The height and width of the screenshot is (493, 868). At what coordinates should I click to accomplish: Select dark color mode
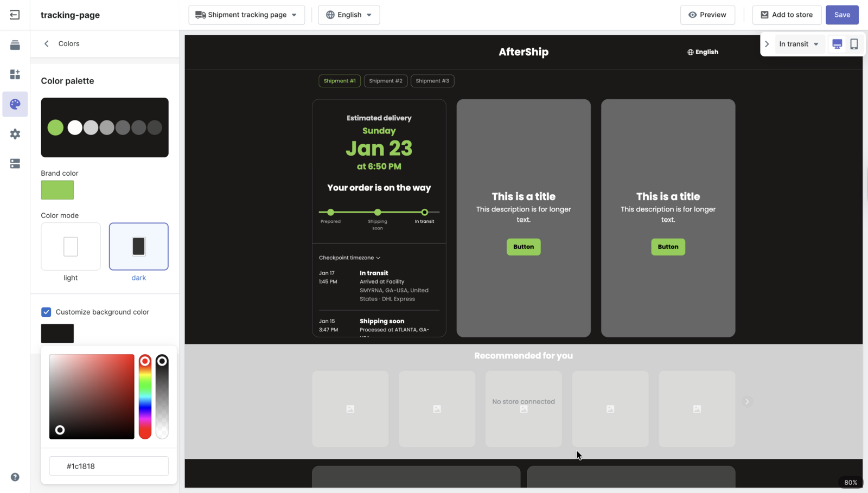coord(139,246)
